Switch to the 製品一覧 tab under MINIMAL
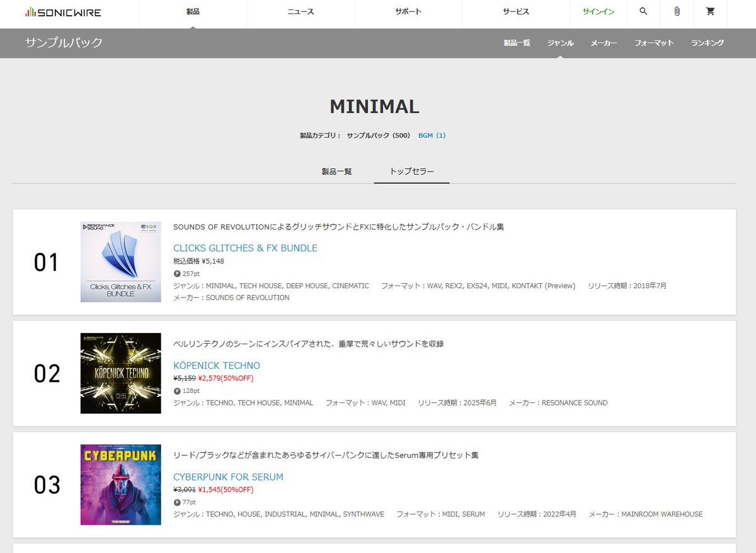Viewport: 756px width, 553px height. pos(336,172)
